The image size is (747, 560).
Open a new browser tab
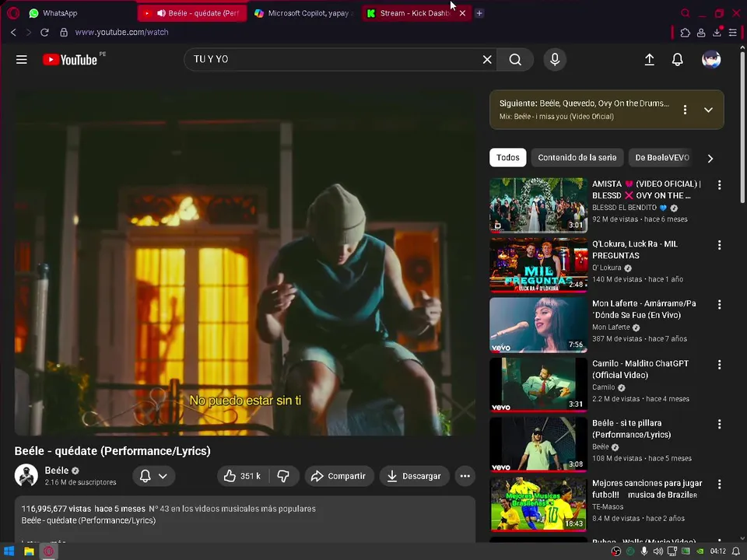479,13
